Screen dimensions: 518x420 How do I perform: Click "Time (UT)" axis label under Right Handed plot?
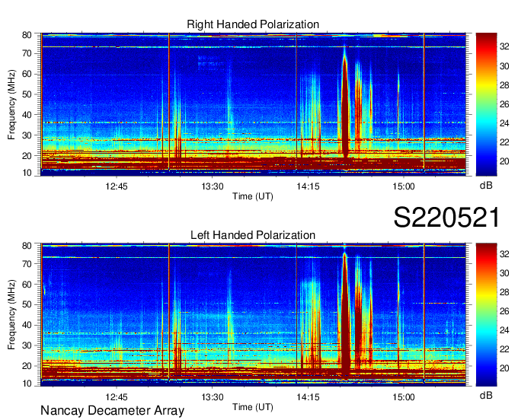(253, 196)
